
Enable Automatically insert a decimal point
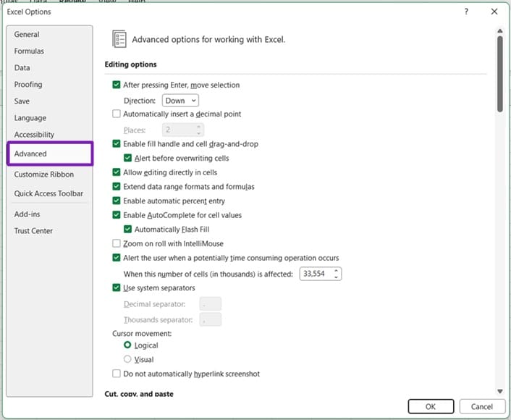(117, 114)
